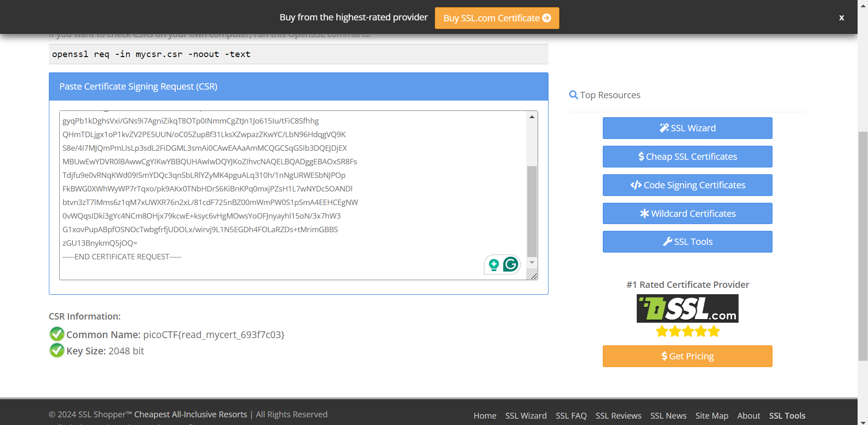868x425 pixels.
Task: Click the textarea scrollbar up arrow
Action: (532, 117)
